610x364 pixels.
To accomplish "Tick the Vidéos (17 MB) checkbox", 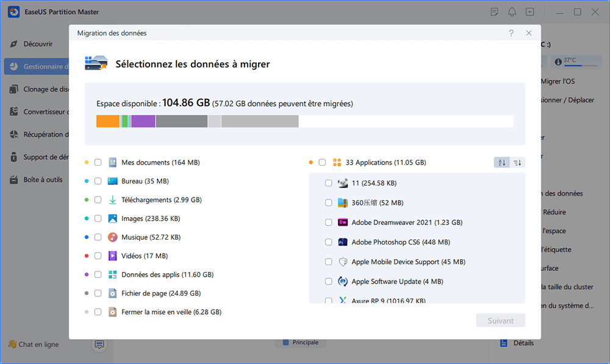I will pos(98,256).
